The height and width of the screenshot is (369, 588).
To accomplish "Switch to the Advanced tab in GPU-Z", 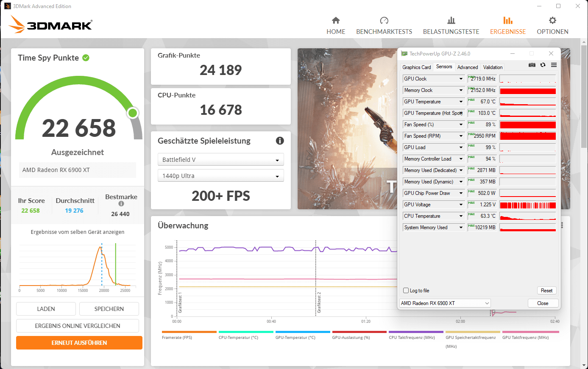I will click(x=468, y=67).
